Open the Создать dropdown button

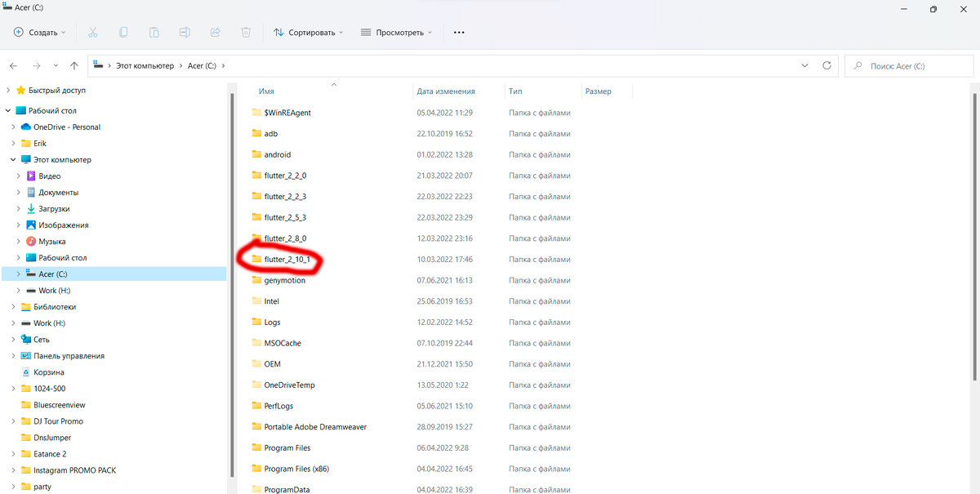(40, 33)
